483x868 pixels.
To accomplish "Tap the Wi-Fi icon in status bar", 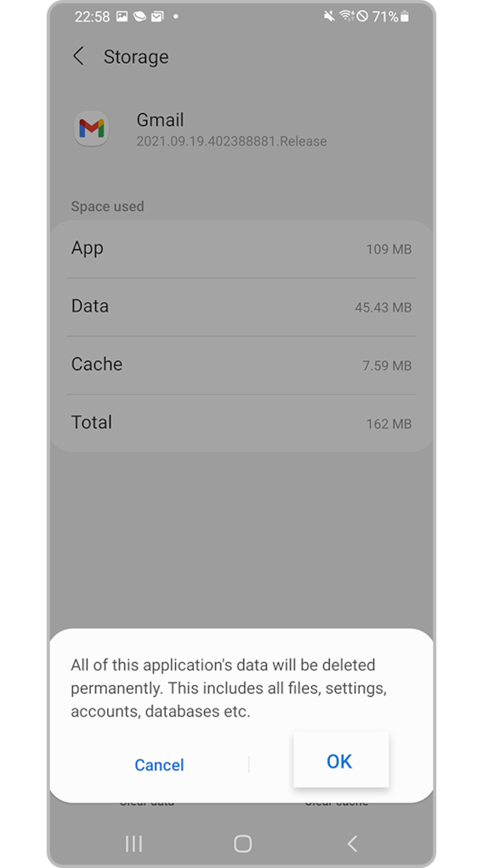I will [346, 17].
